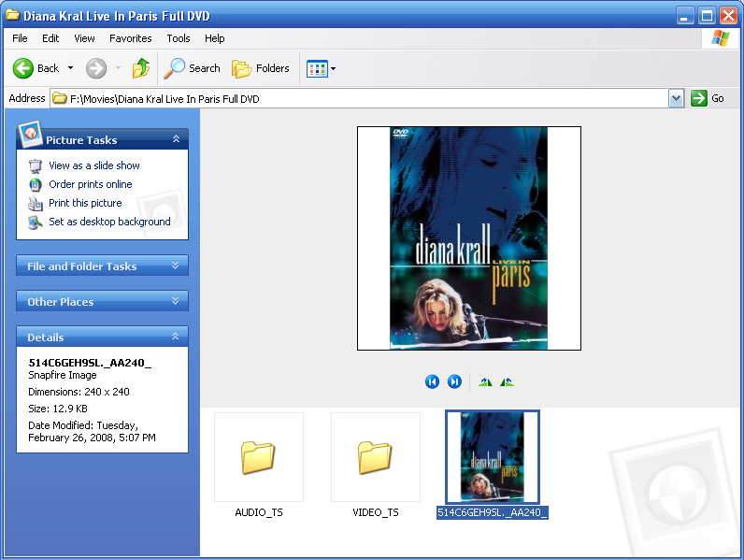Rotate the picture counterclockwise

[507, 382]
